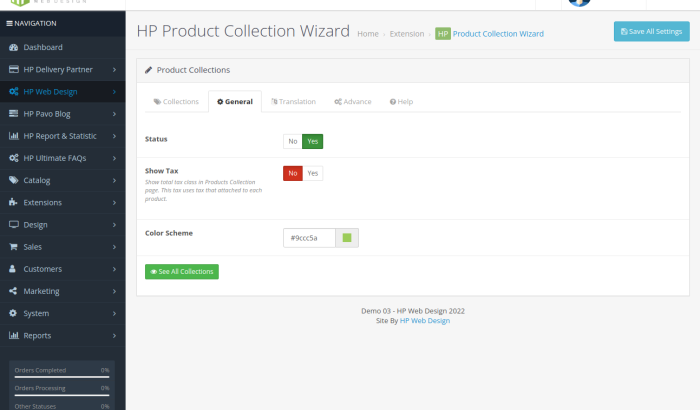
Task: Follow the Home breadcrumb link
Action: click(368, 34)
